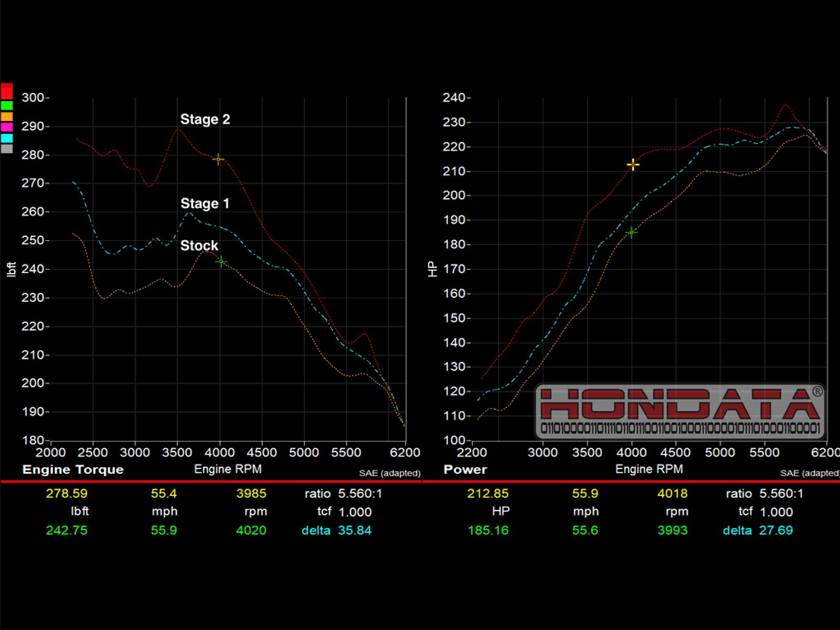Click the ratio 5.560:1 under torque graph
Screen dimensions: 840x630
343,493
